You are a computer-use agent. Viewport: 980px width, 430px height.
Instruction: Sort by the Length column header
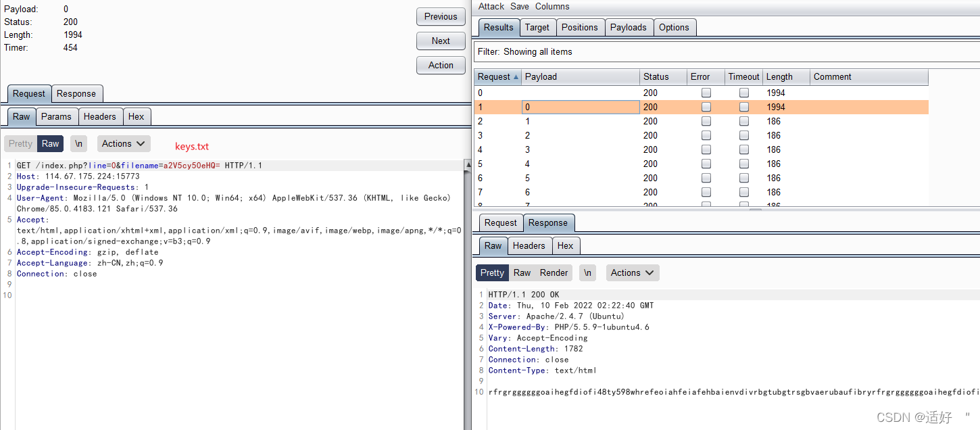coord(787,76)
